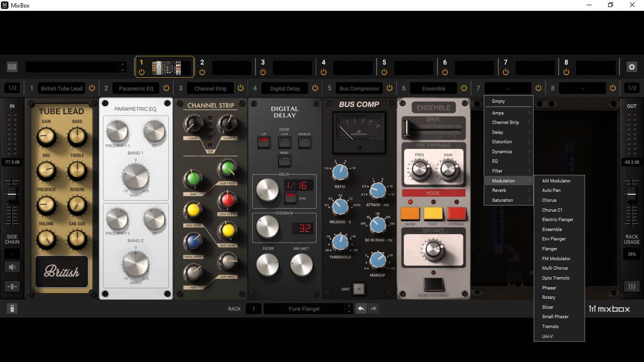Click the side chain speaker icon
This screenshot has width=644, height=362.
pos(12,267)
